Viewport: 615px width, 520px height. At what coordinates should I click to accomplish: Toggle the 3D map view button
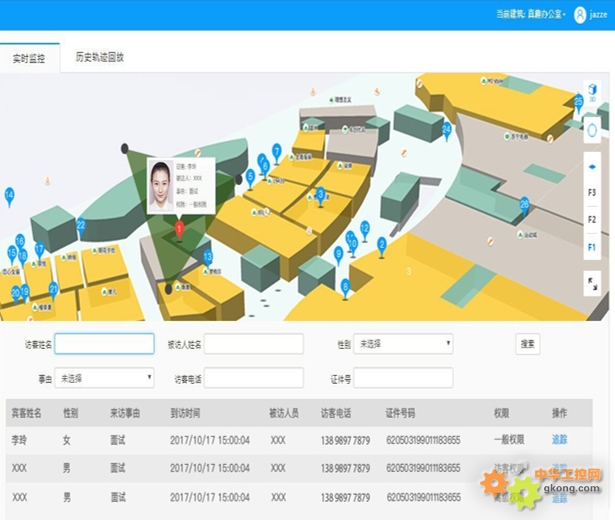point(591,93)
